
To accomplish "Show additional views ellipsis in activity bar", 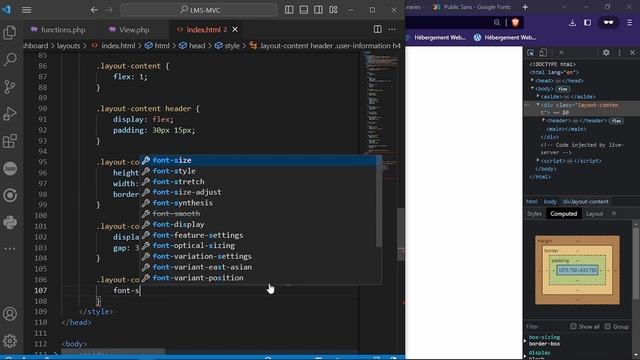I will [10, 249].
